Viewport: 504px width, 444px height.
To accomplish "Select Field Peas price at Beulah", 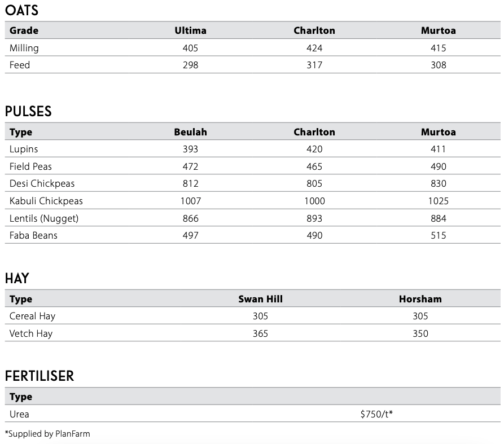I will pyautogui.click(x=190, y=166).
